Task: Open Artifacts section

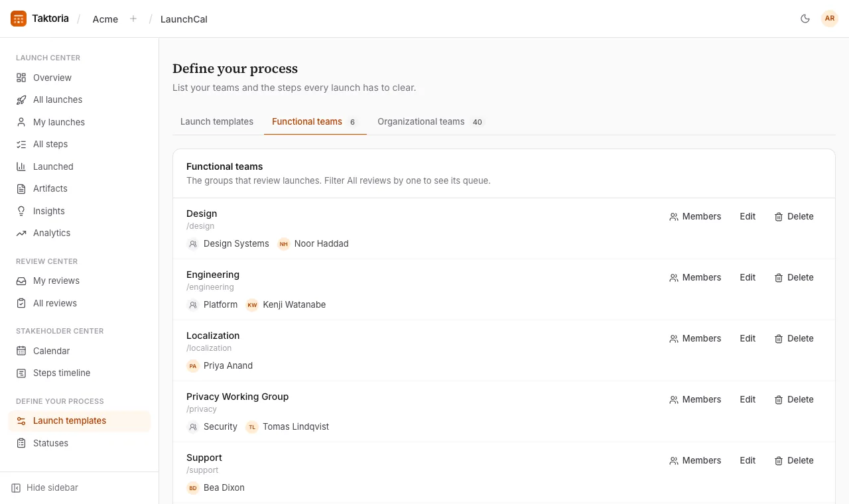Action: pyautogui.click(x=80, y=188)
